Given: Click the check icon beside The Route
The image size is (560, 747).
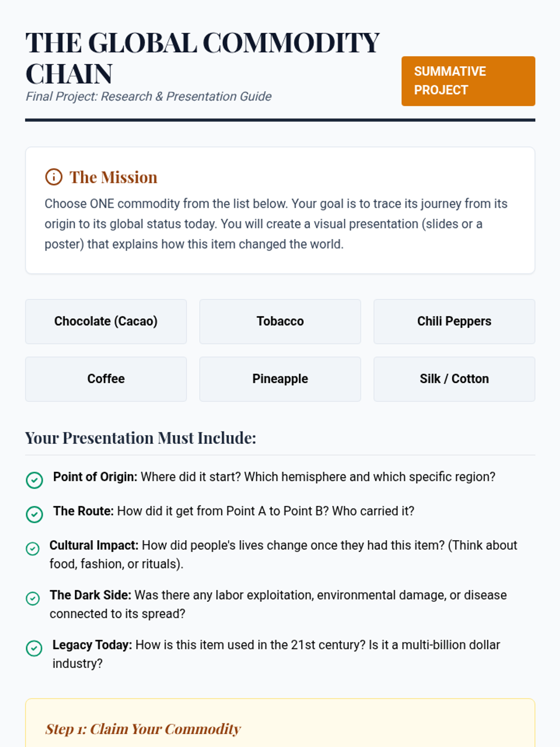Looking at the screenshot, I should [x=34, y=514].
